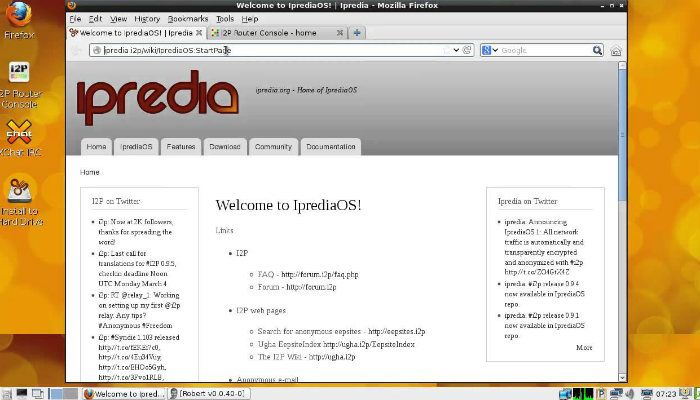Click the I2P on Twitter heading
The image size is (700, 400).
(116, 201)
